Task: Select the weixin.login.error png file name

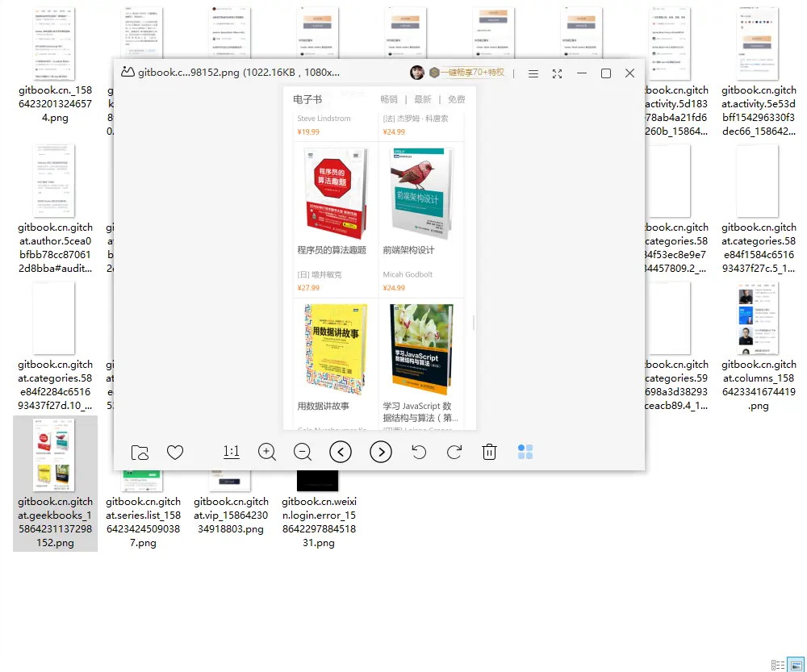Action: pos(319,522)
